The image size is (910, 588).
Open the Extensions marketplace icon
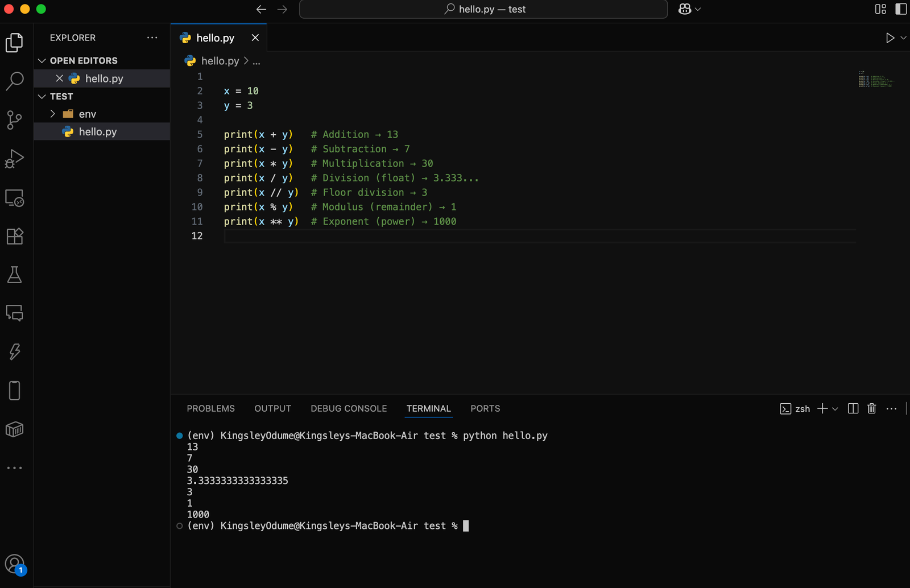[x=14, y=237]
